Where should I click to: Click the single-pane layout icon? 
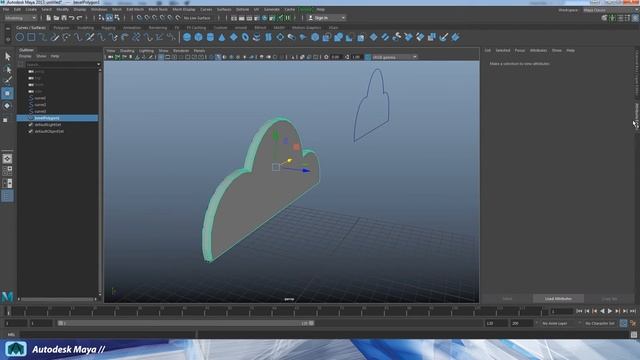point(7,159)
